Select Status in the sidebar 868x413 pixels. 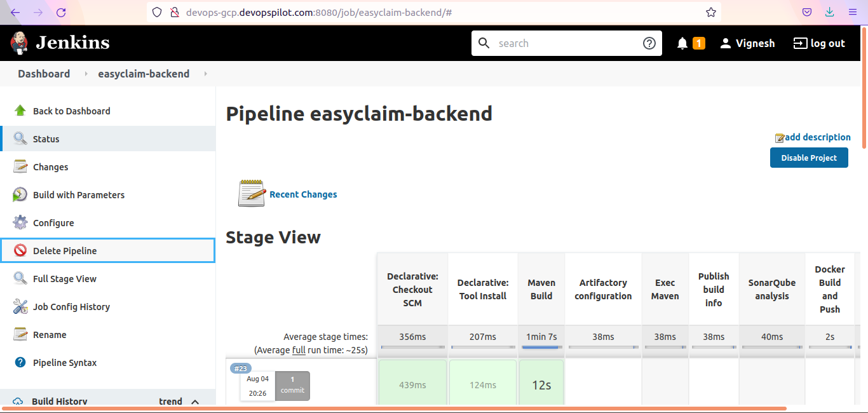click(108, 139)
